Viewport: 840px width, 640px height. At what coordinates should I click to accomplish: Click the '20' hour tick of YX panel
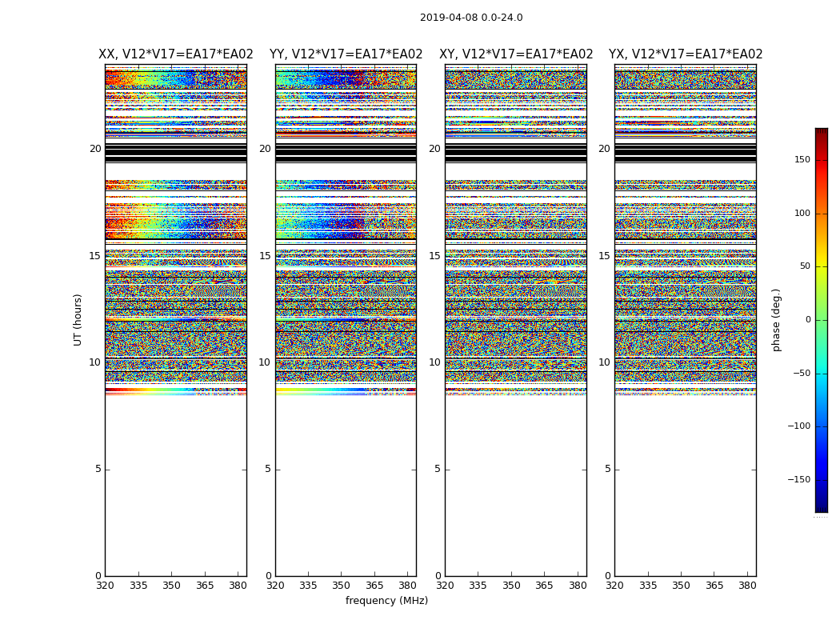click(605, 149)
